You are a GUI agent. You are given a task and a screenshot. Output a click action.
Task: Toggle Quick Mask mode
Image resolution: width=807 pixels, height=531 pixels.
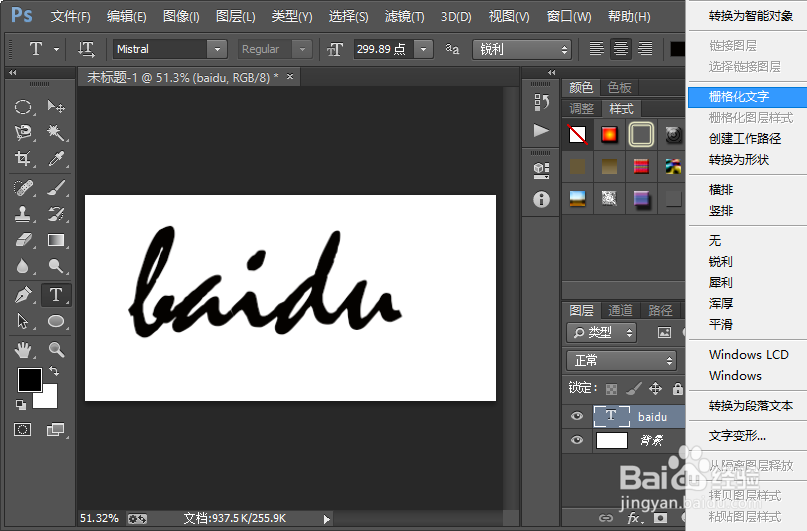click(x=23, y=430)
